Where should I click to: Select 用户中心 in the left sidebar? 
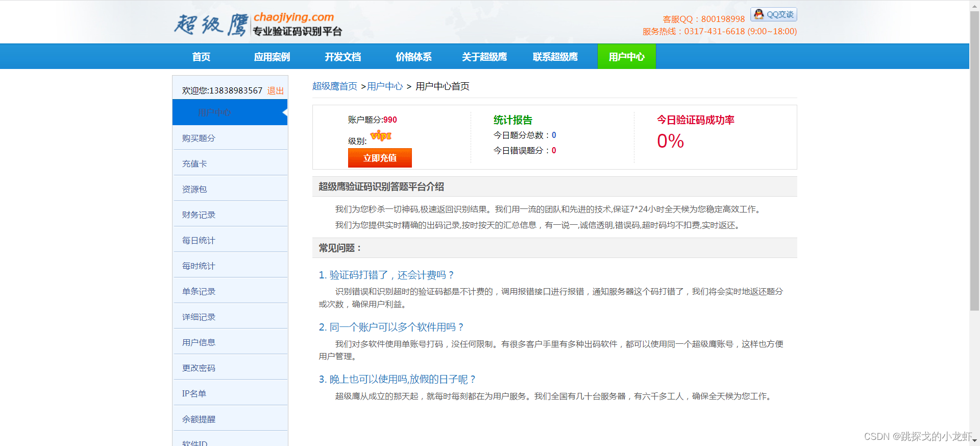(230, 112)
